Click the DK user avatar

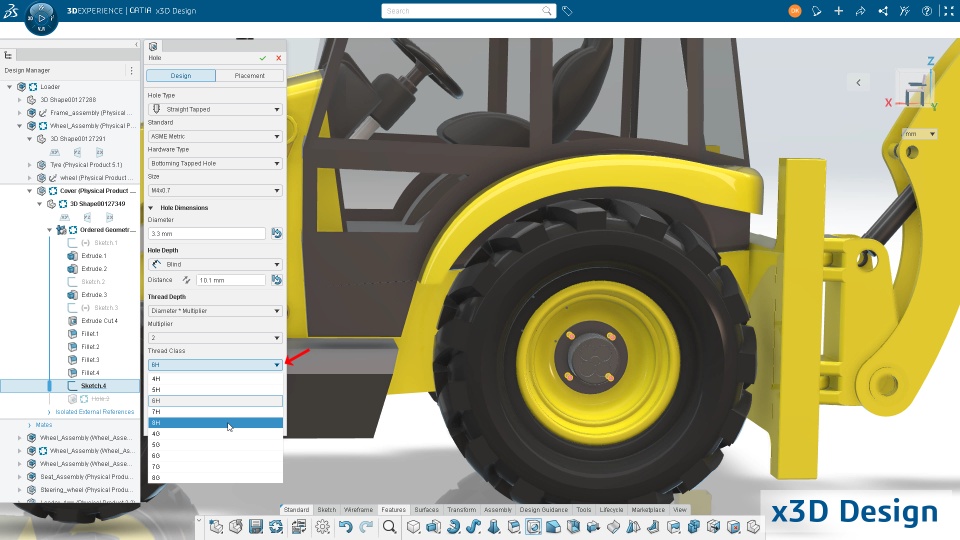click(x=795, y=11)
